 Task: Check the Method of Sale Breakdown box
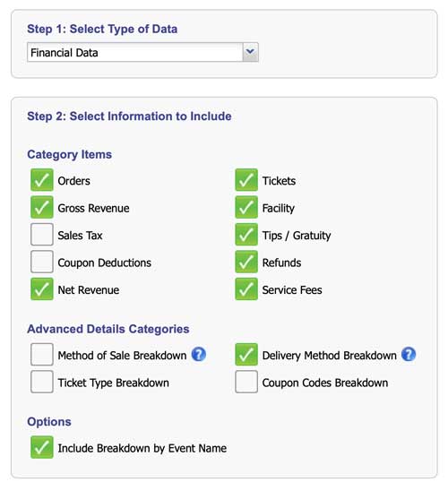42,355
